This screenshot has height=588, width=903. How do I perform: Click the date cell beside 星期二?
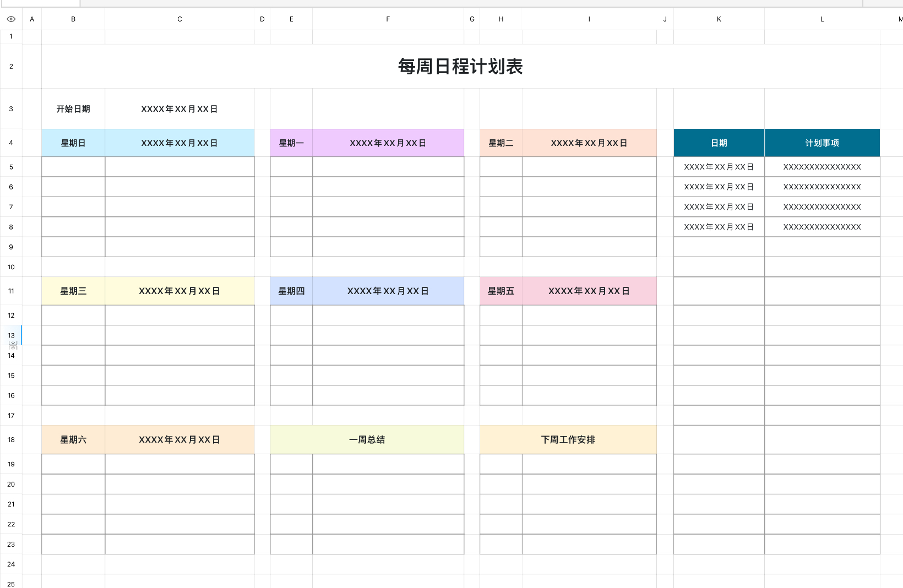coord(589,143)
